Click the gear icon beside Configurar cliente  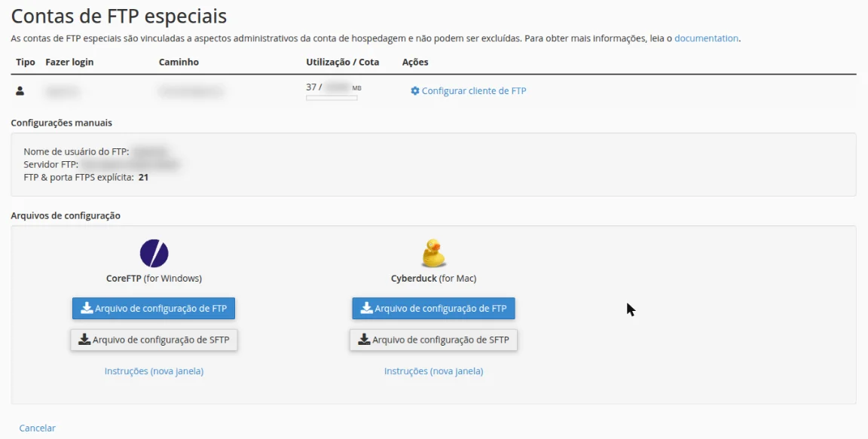click(414, 90)
